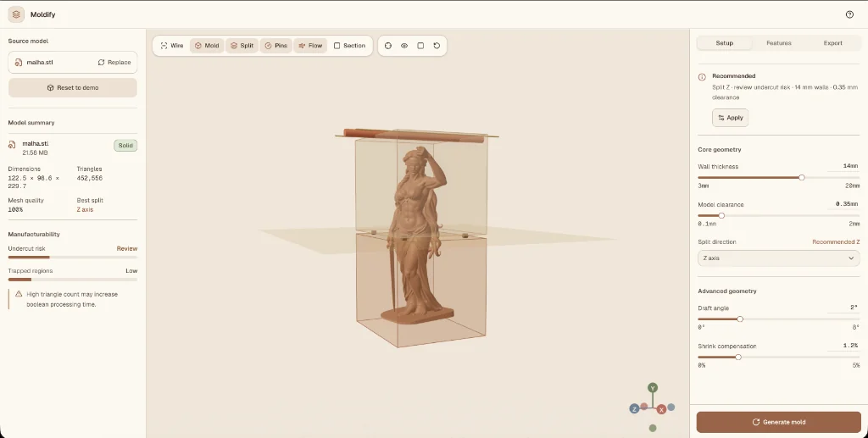Toggle Mold visibility button

[207, 46]
